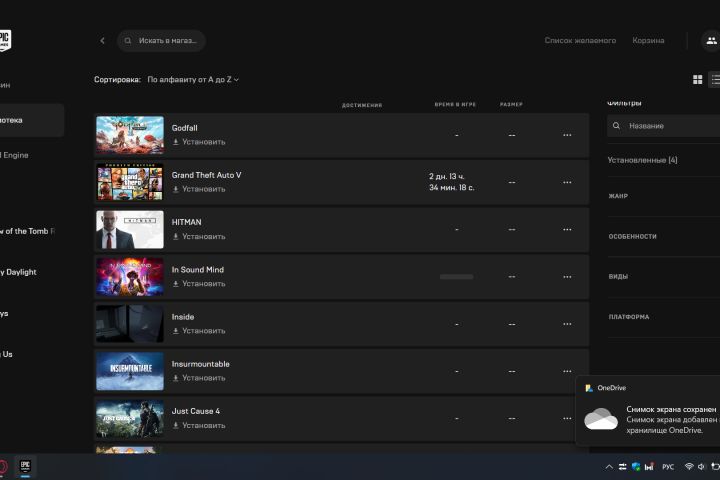Select the Unreal Engine sidebar item

pos(14,155)
